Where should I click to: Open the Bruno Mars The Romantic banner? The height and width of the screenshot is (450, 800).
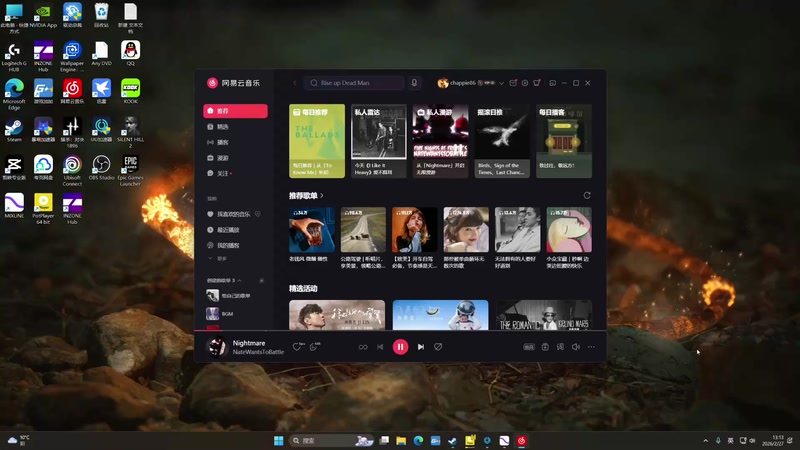coord(544,315)
